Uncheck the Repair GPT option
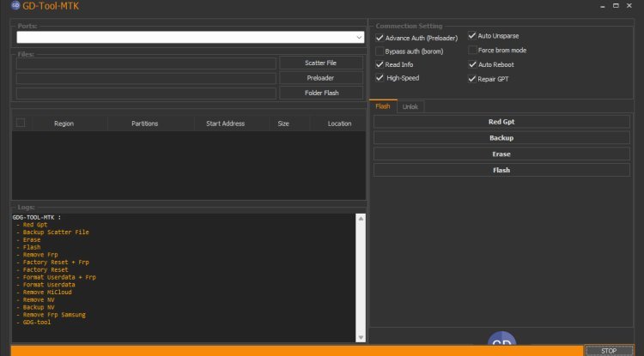Screen dimensions: 644x356 (x=472, y=79)
